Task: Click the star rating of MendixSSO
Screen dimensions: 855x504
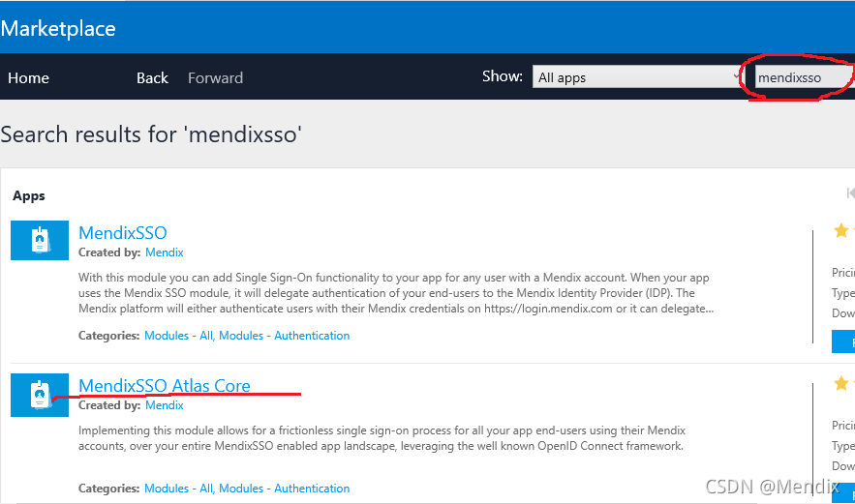Action: [x=843, y=231]
